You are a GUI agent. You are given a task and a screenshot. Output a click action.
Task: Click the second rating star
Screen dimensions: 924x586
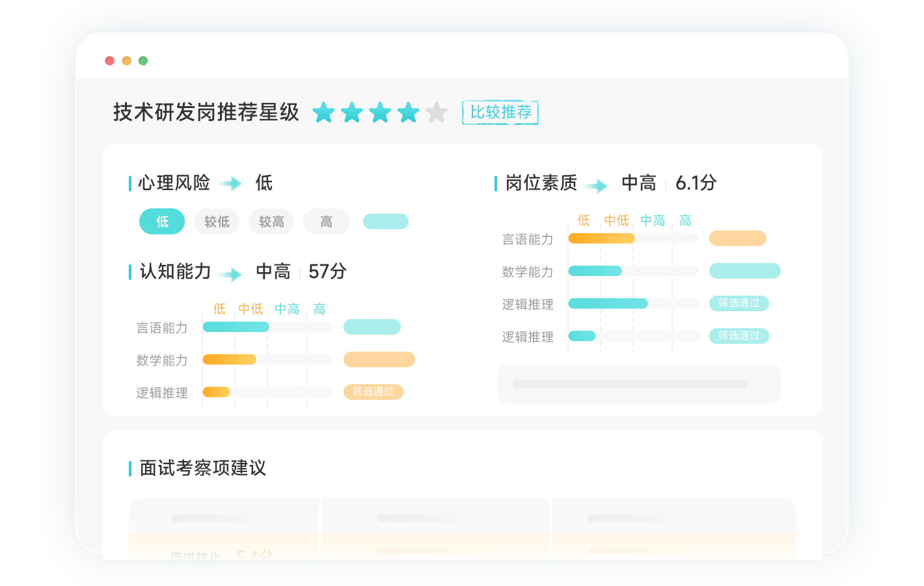coord(352,113)
